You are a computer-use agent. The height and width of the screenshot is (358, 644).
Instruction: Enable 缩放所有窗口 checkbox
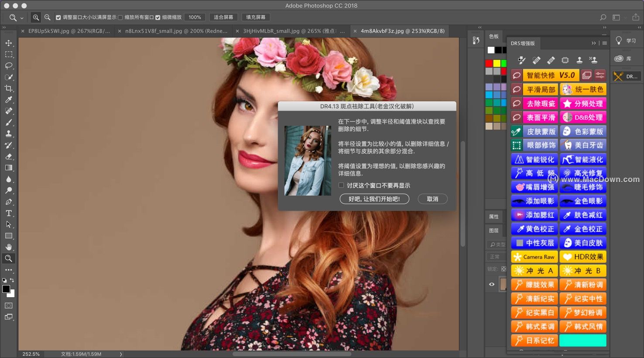pos(120,17)
